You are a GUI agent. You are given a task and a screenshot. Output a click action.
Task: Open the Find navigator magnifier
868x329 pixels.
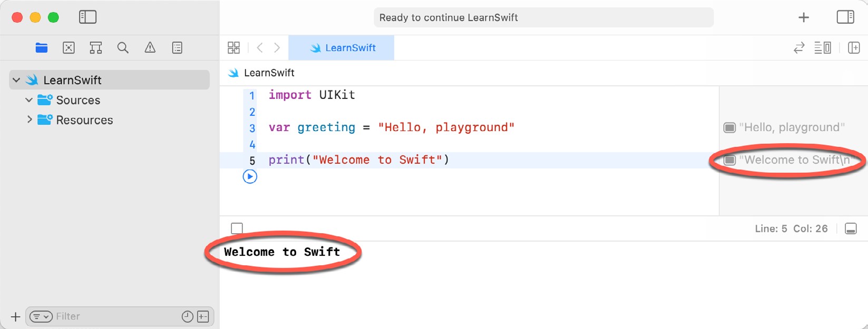coord(123,48)
